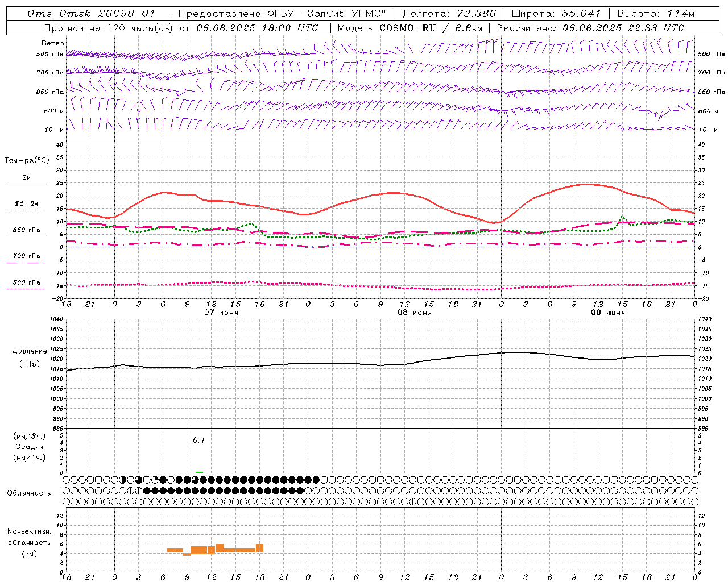Image resolution: width=728 pixels, height=582 pixels.
Task: Click the station title Oms_Omsk_26698_01
Action: pos(90,14)
